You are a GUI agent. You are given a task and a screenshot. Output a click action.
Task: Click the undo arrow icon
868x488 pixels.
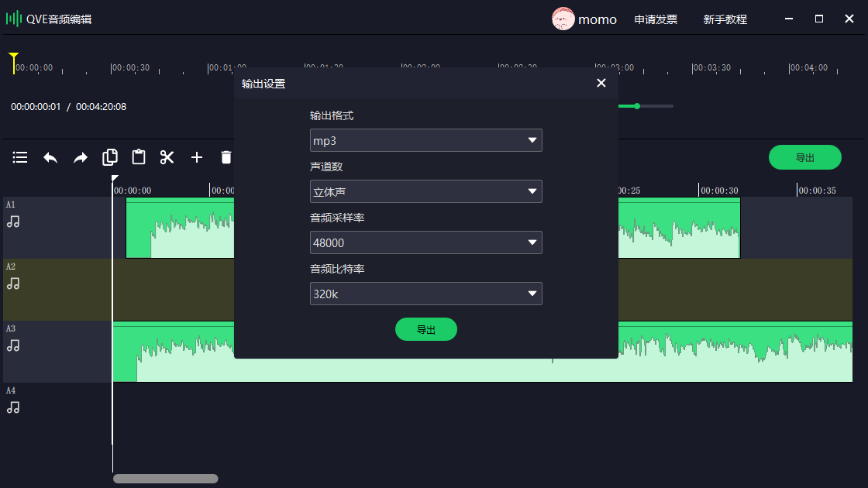50,157
